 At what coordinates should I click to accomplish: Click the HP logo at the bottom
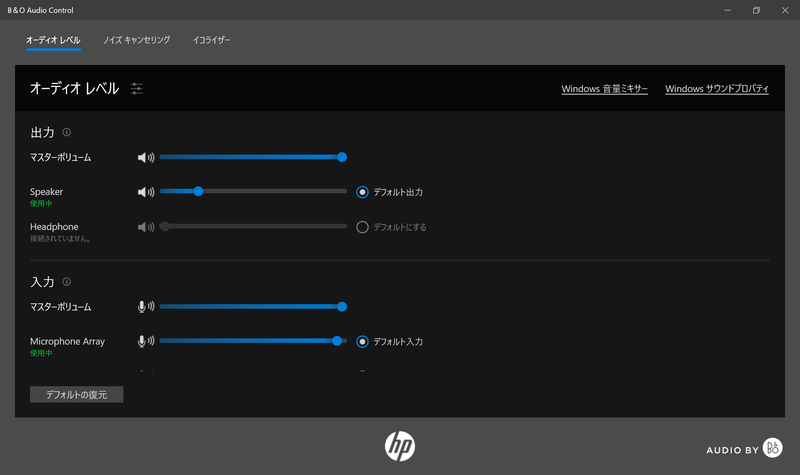click(x=400, y=446)
